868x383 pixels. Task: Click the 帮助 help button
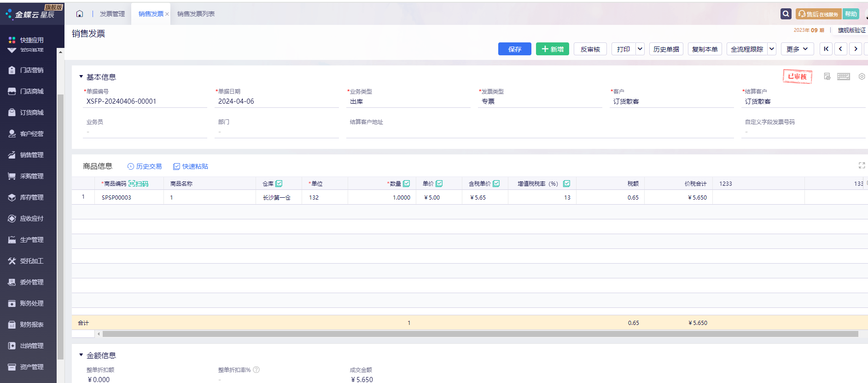click(851, 14)
